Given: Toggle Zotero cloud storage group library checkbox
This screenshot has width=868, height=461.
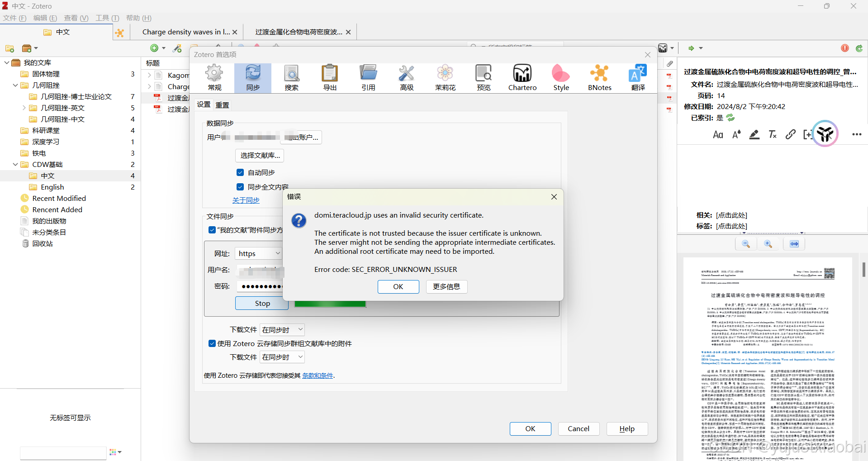Looking at the screenshot, I should point(212,343).
